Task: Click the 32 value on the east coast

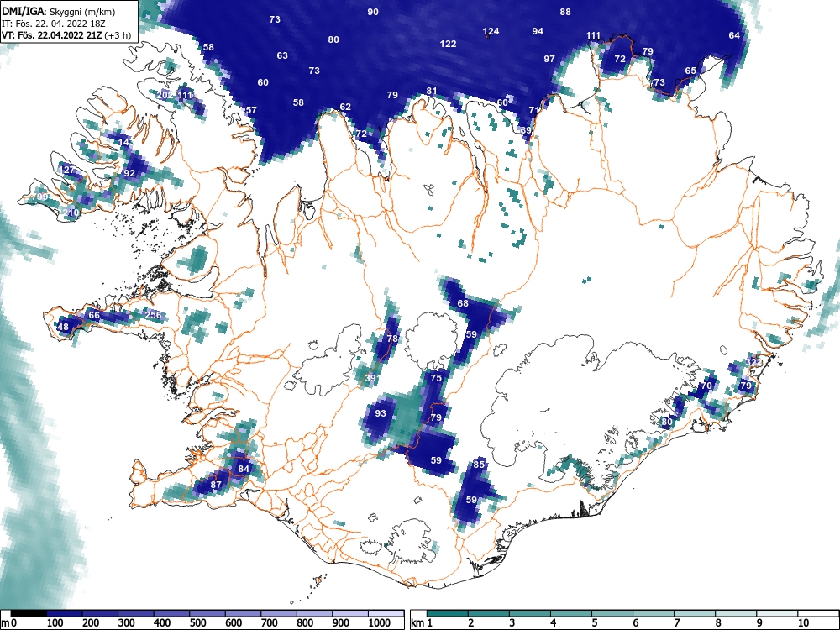Action: tap(752, 362)
